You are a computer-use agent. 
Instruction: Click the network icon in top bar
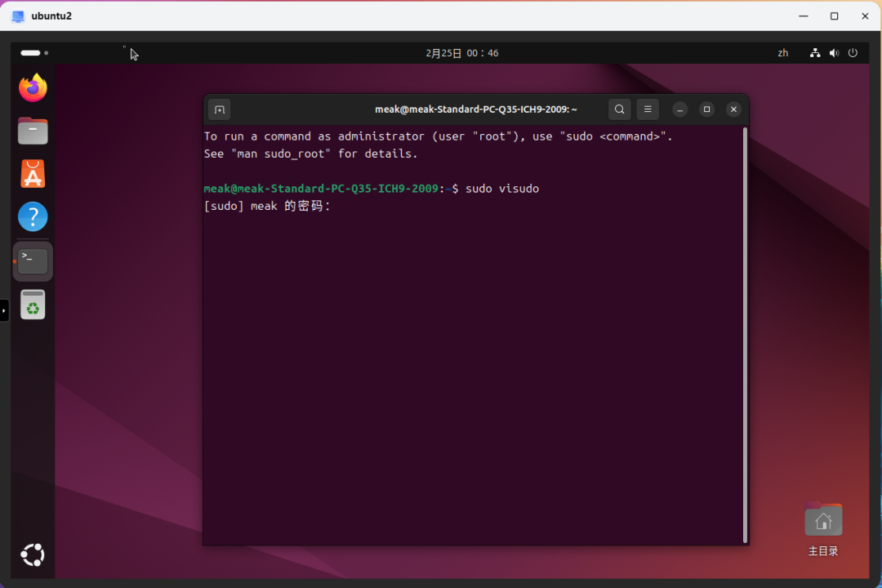point(814,53)
